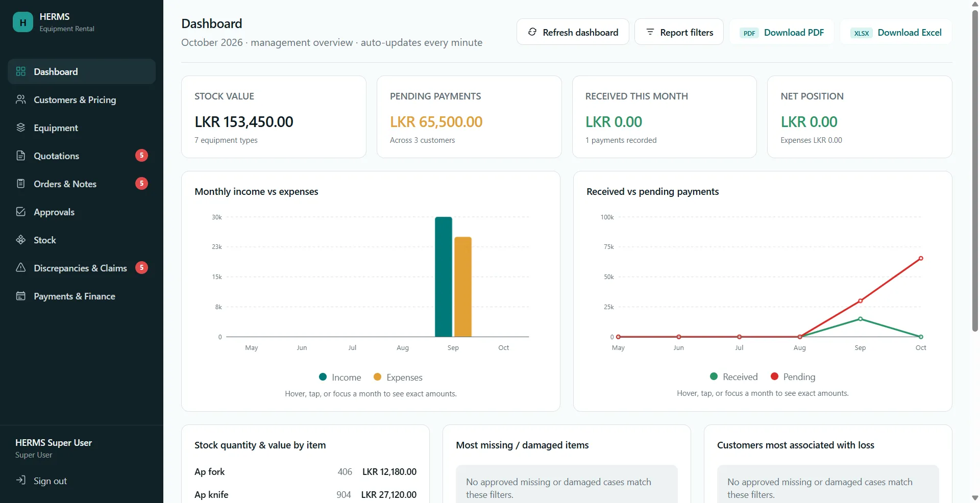Click the refresh arrows icon
This screenshot has height=503, width=980.
532,32
